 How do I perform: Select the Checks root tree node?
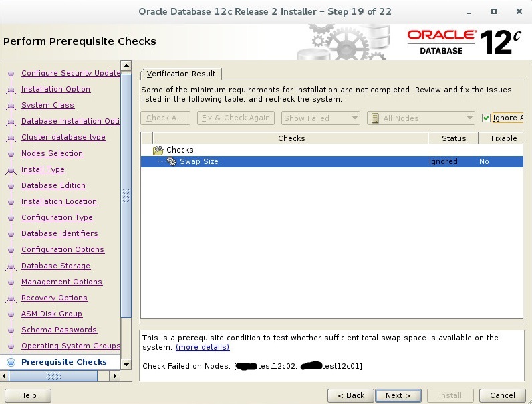click(180, 150)
